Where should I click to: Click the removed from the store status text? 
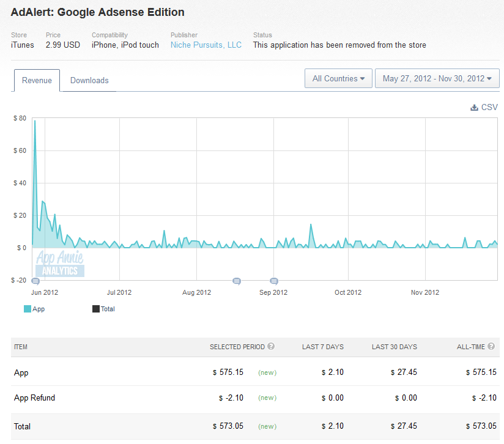tap(339, 45)
